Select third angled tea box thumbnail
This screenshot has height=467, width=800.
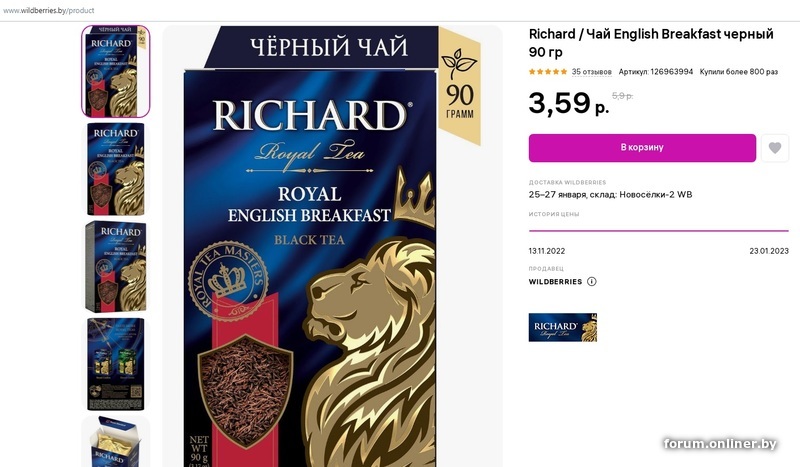click(116, 266)
